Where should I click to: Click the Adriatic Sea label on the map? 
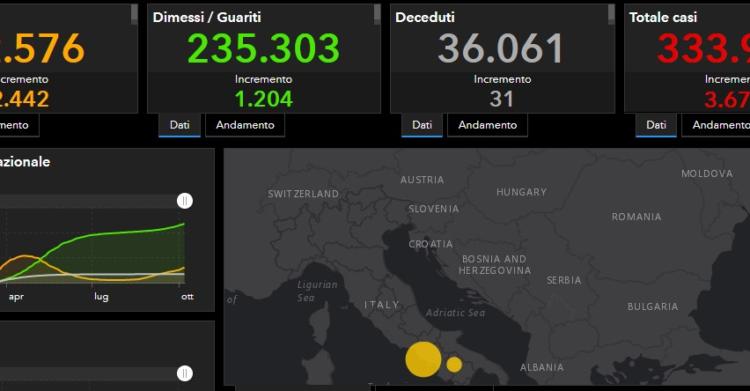pos(455,313)
